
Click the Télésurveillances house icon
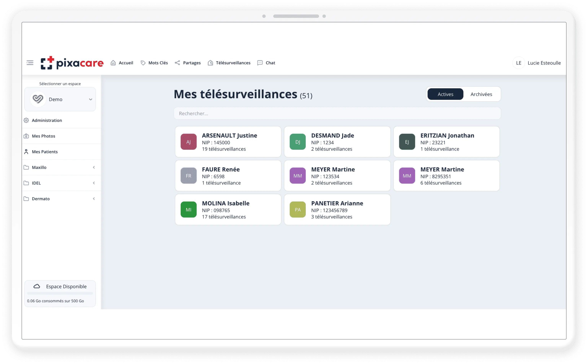tap(210, 63)
